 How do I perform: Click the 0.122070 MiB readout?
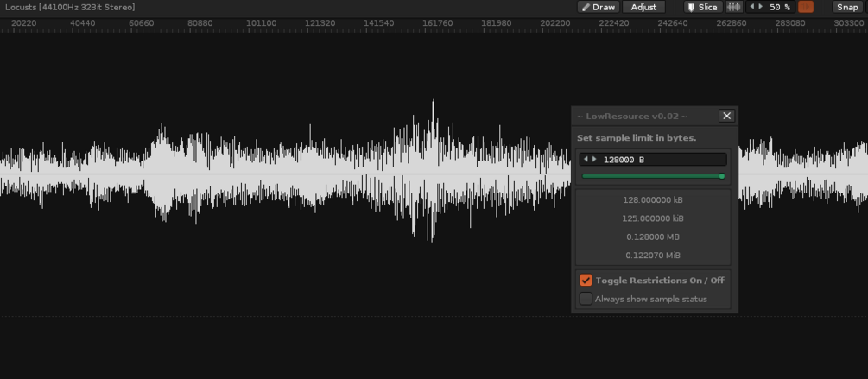click(653, 255)
